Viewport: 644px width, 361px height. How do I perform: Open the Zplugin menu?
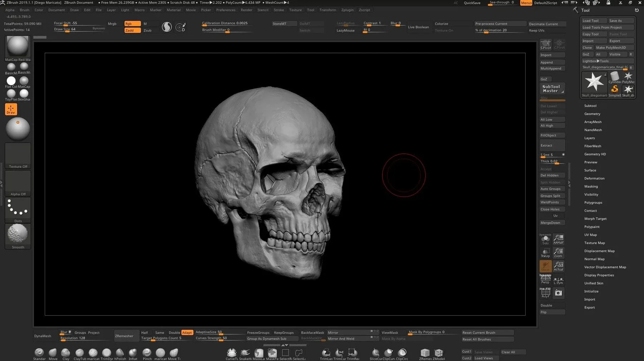point(347,10)
